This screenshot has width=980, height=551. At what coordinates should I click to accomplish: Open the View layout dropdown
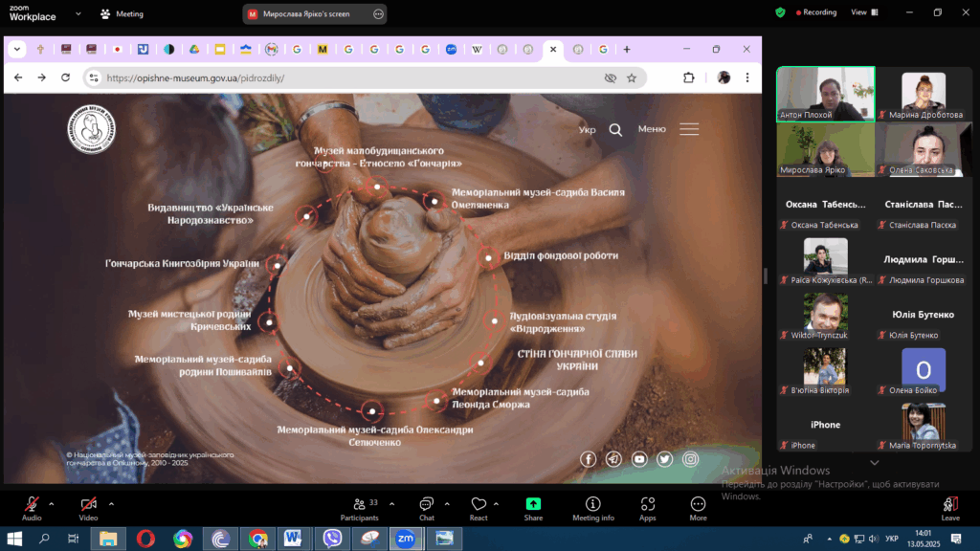pyautogui.click(x=862, y=12)
